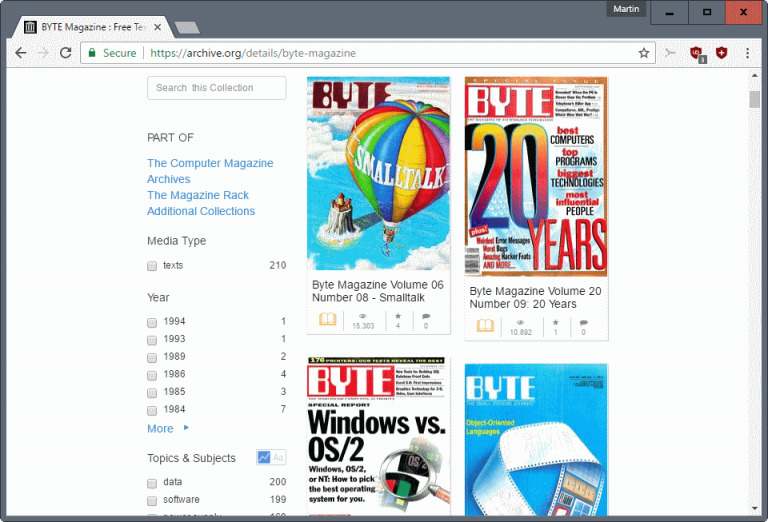Viewport: 768px width, 522px height.
Task: Click the favorites star on Smalltalk issue
Action: (398, 316)
